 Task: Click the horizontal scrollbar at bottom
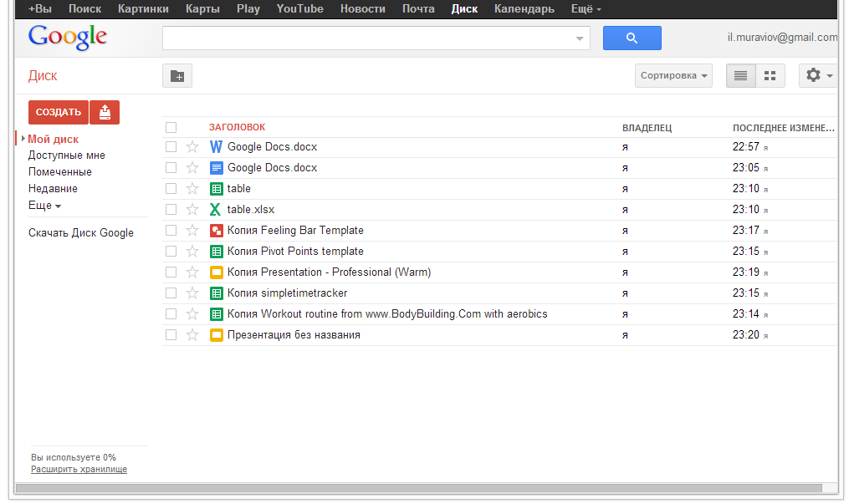(x=418, y=488)
